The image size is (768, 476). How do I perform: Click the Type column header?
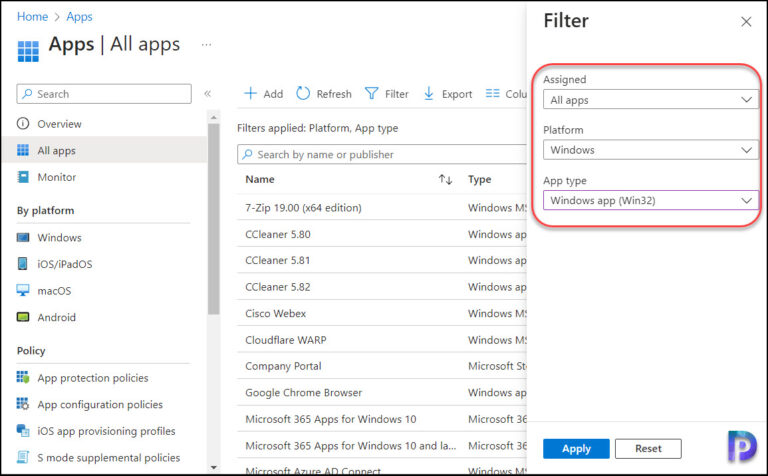coord(480,179)
